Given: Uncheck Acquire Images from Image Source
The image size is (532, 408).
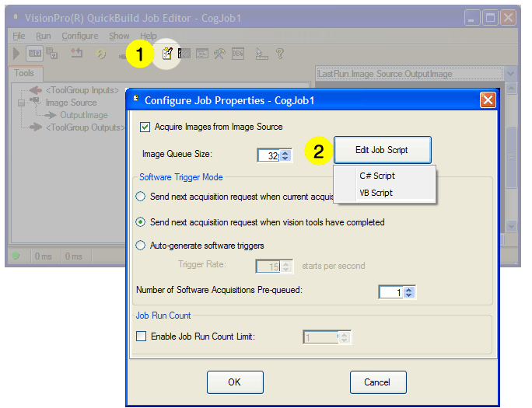Looking at the screenshot, I should pos(145,127).
